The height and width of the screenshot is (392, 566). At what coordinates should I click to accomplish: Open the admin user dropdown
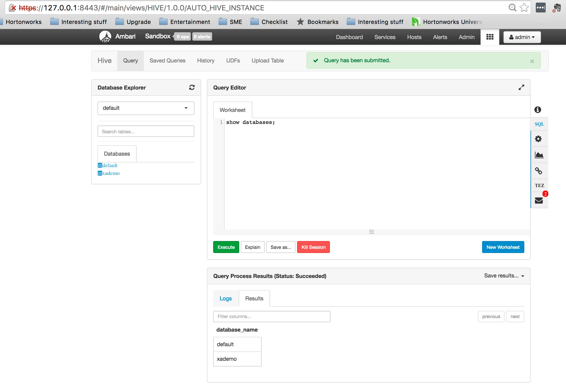[x=522, y=37]
